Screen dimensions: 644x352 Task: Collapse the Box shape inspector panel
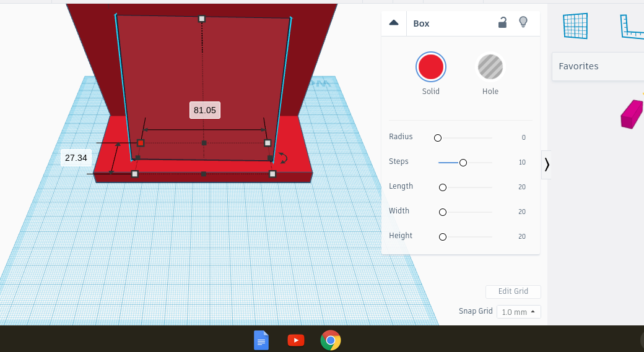click(393, 23)
